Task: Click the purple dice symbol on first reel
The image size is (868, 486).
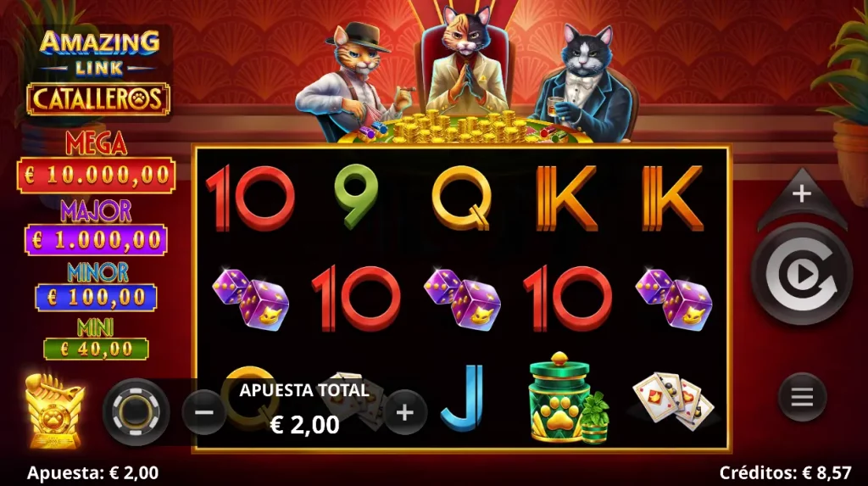Action: point(251,299)
